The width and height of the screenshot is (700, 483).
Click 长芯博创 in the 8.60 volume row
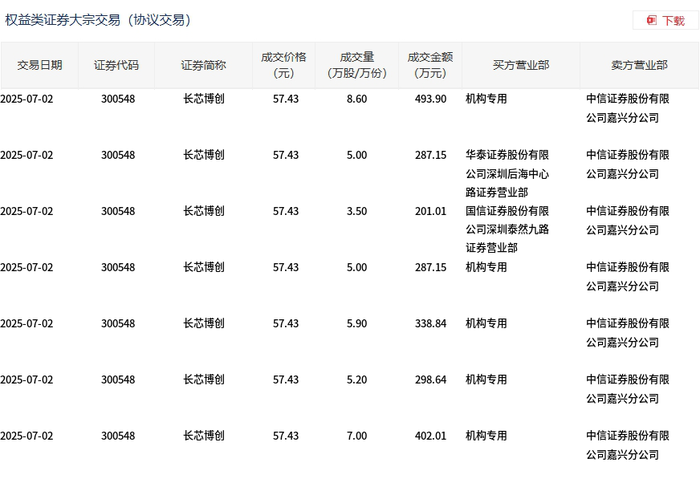[x=204, y=99]
